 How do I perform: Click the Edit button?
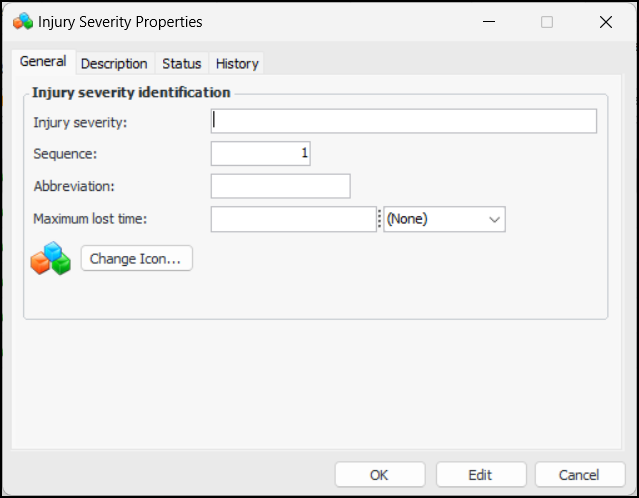[x=480, y=475]
